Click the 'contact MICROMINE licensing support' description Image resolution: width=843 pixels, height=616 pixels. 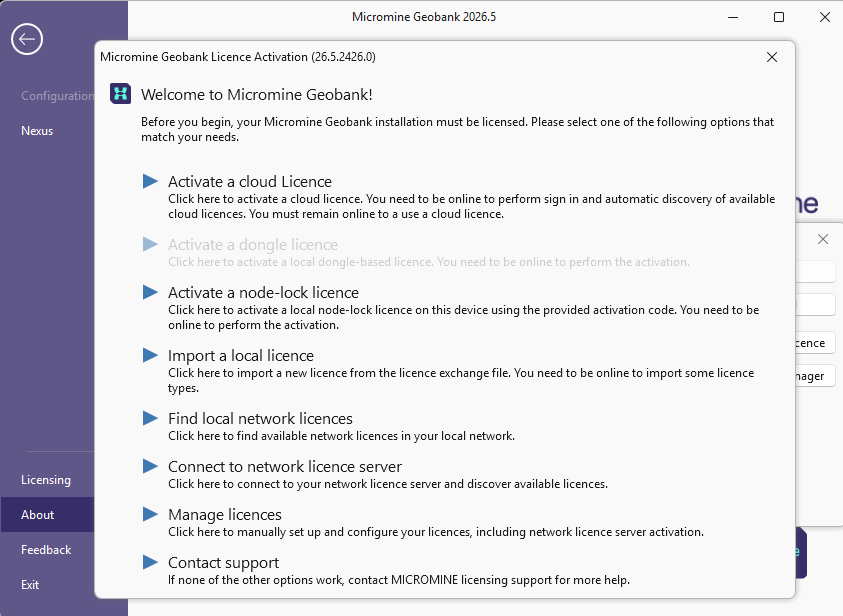[x=399, y=580]
